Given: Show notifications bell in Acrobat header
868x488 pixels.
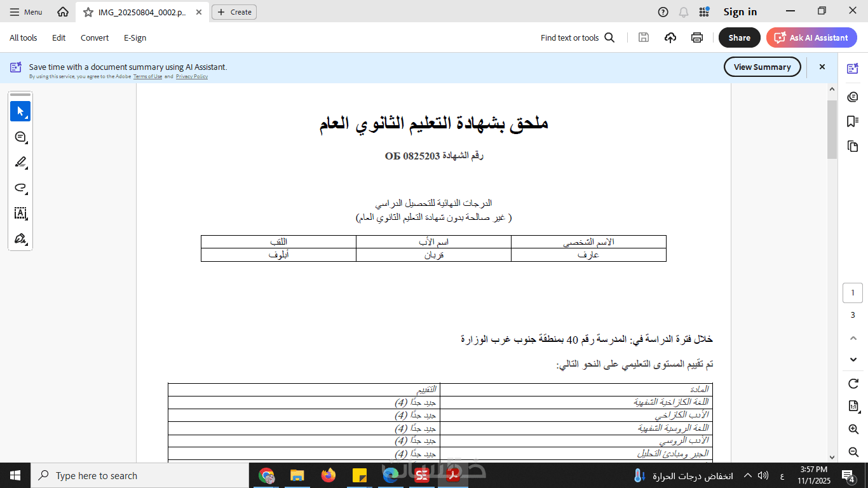Looking at the screenshot, I should [x=684, y=12].
